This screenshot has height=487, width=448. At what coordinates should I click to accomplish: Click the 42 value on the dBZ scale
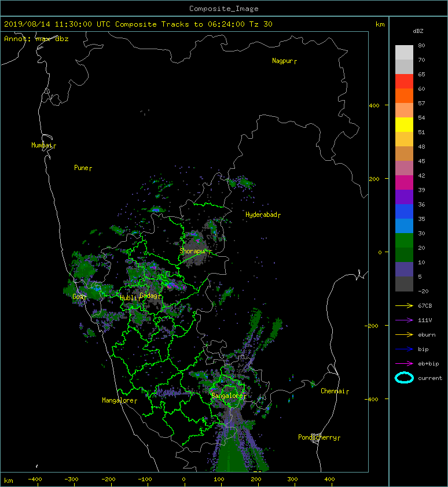421,175
